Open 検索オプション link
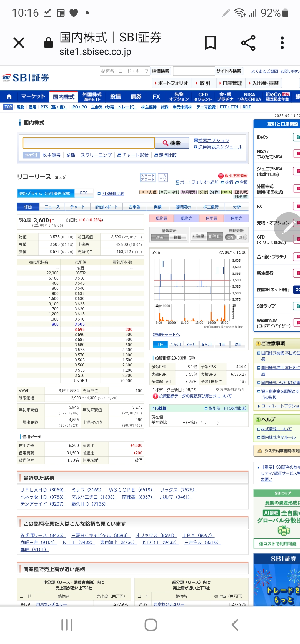 (x=214, y=140)
